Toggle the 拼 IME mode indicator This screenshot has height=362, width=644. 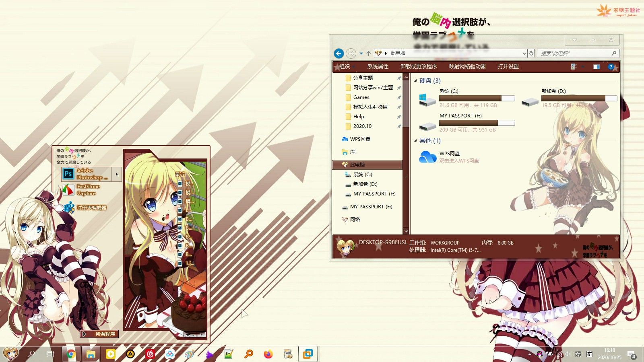coord(590,354)
